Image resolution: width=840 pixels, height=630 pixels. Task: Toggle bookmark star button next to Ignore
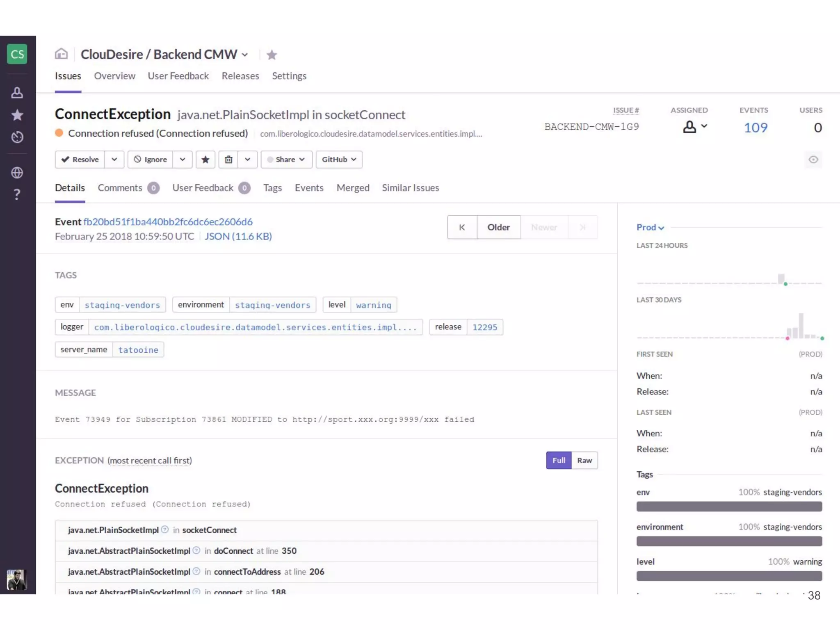click(205, 160)
